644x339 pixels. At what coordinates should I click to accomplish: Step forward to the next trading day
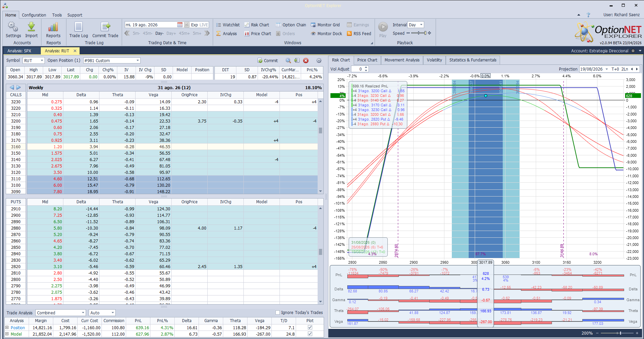(171, 33)
